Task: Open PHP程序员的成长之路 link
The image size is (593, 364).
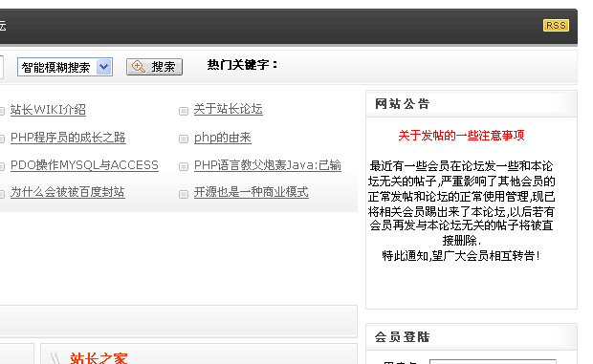Action: (x=68, y=138)
